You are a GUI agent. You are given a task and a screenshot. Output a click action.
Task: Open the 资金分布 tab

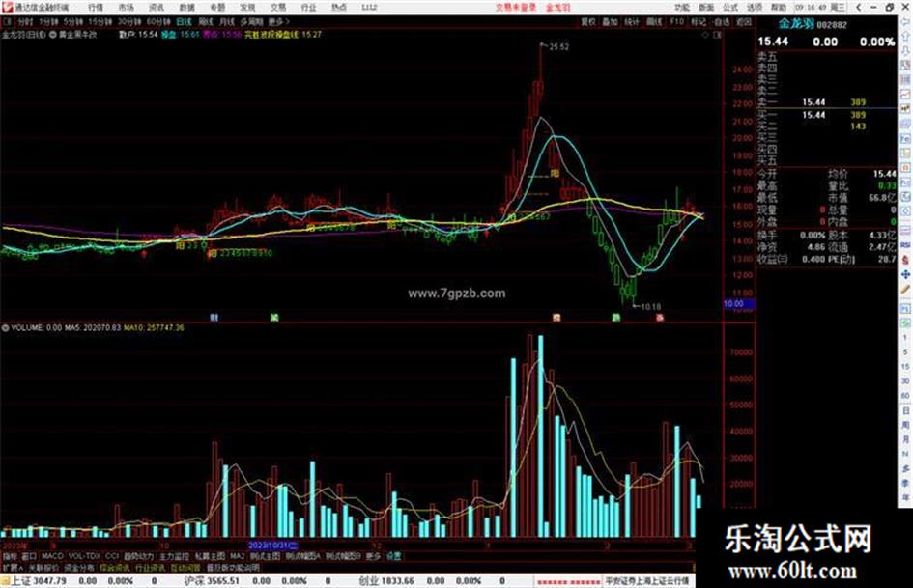tap(79, 567)
